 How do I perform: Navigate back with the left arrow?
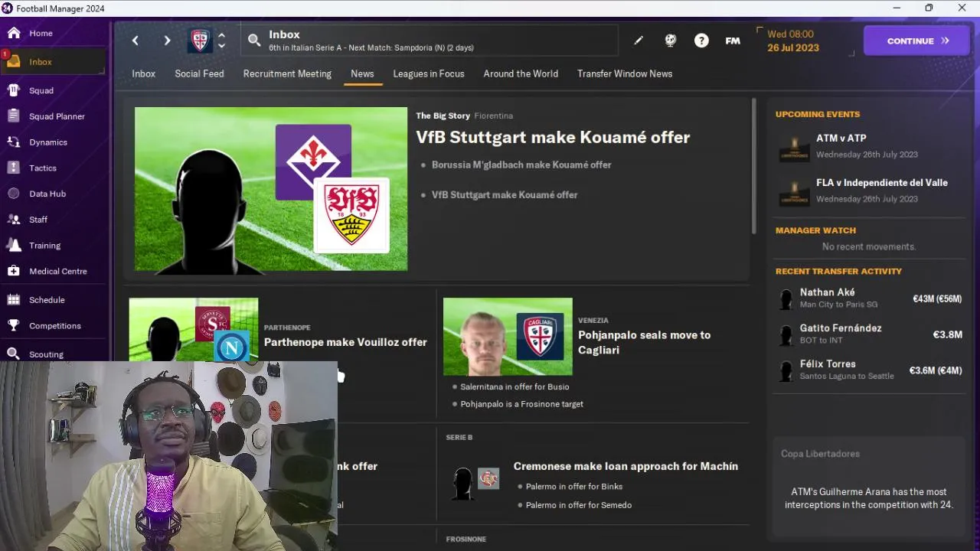point(136,41)
